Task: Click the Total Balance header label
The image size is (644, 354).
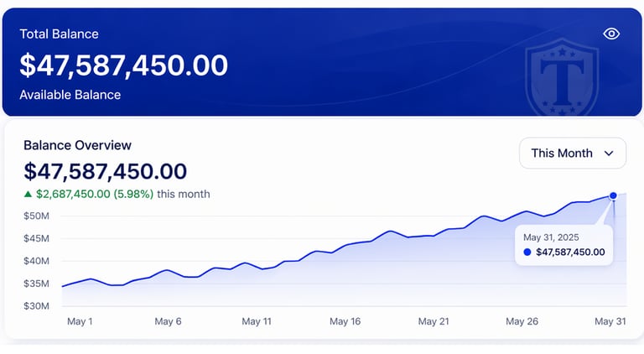Action: 59,34
